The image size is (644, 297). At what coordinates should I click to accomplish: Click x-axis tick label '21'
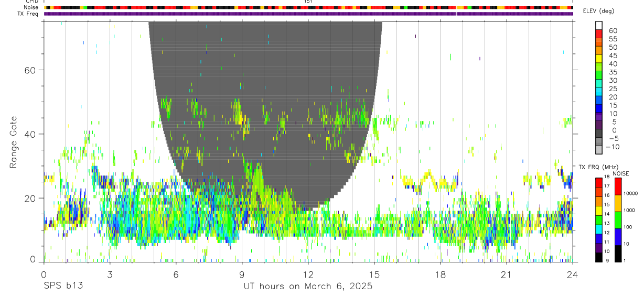pos(506,274)
